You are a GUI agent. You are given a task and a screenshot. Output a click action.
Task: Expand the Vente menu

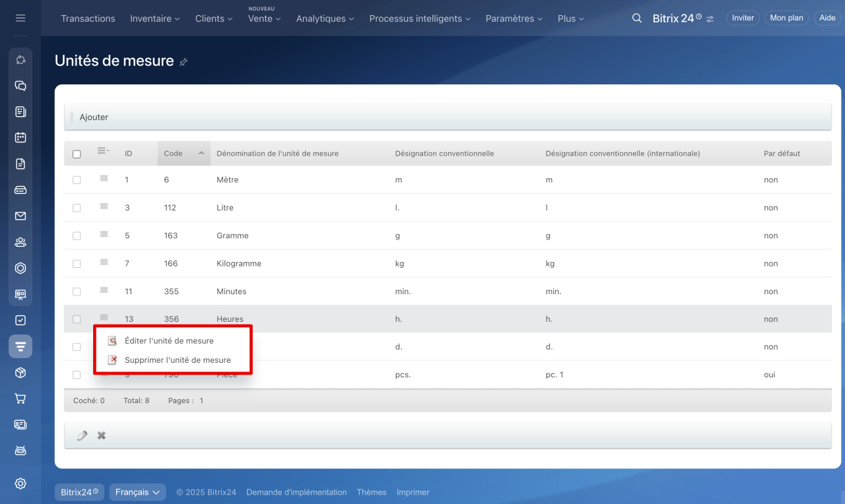(x=265, y=18)
